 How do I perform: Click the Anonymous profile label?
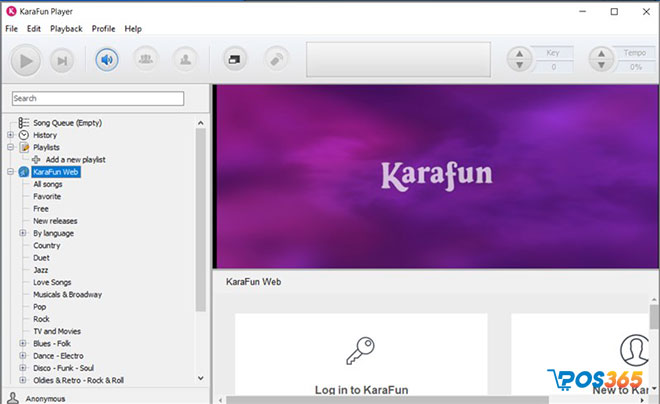(x=45, y=399)
